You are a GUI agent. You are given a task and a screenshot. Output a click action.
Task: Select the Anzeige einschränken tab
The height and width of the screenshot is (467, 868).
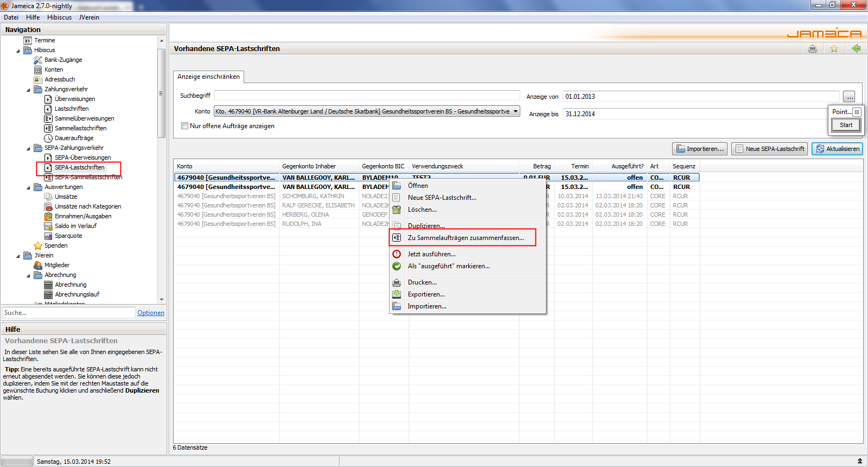click(208, 77)
